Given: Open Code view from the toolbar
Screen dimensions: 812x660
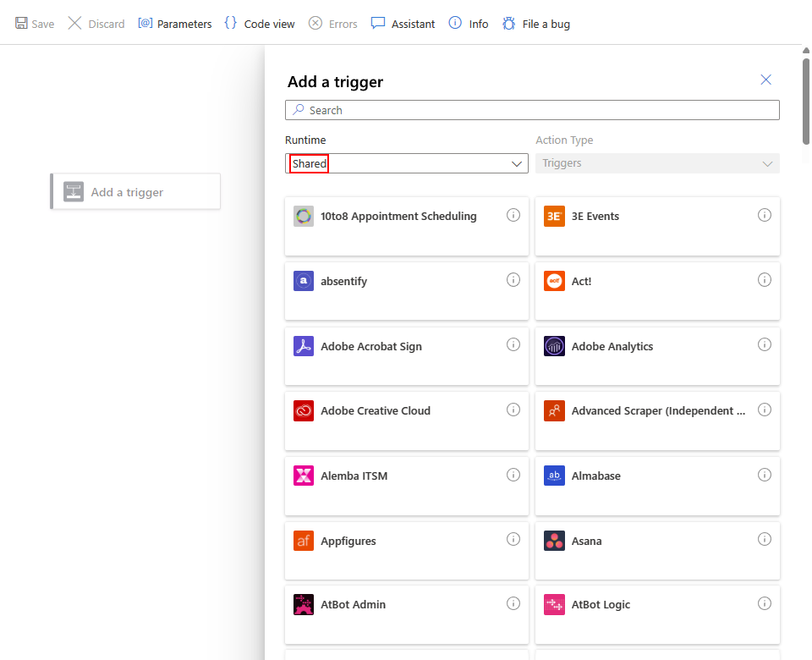Looking at the screenshot, I should click(260, 24).
